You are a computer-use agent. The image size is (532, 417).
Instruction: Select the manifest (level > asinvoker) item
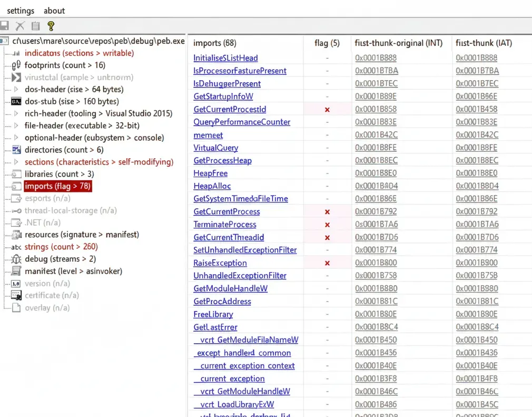[73, 271]
